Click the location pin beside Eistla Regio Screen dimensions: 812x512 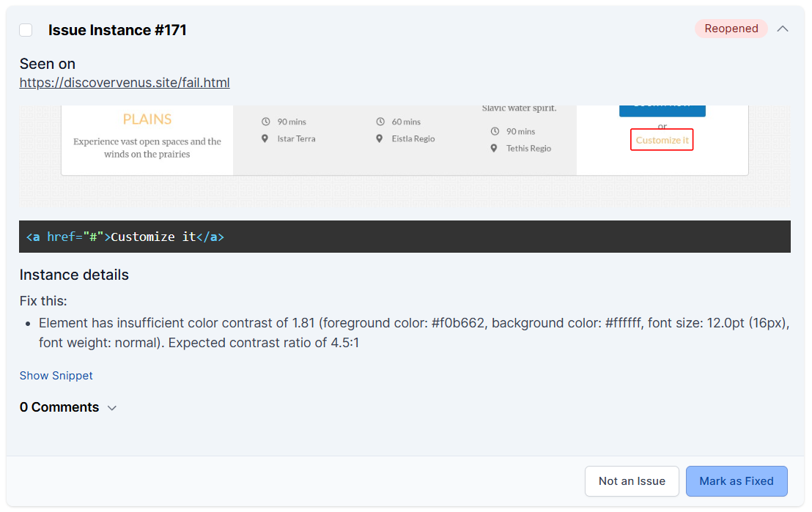(x=380, y=138)
